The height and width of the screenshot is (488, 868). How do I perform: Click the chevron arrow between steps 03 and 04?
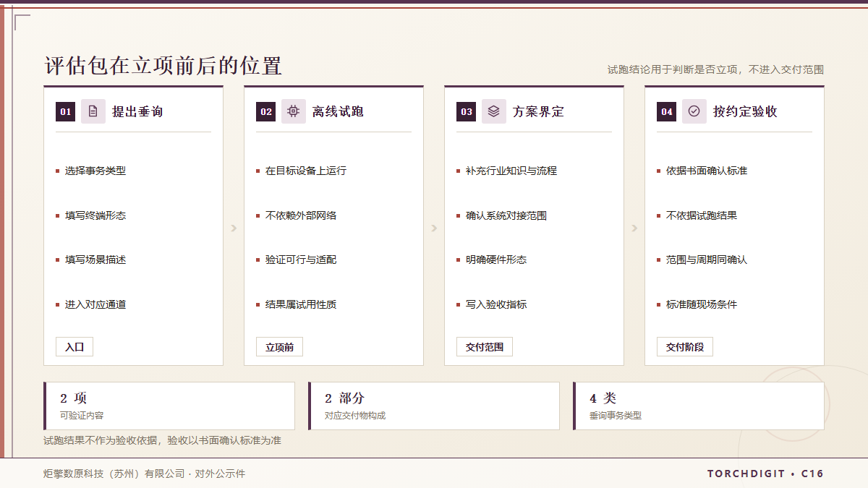[x=634, y=228]
